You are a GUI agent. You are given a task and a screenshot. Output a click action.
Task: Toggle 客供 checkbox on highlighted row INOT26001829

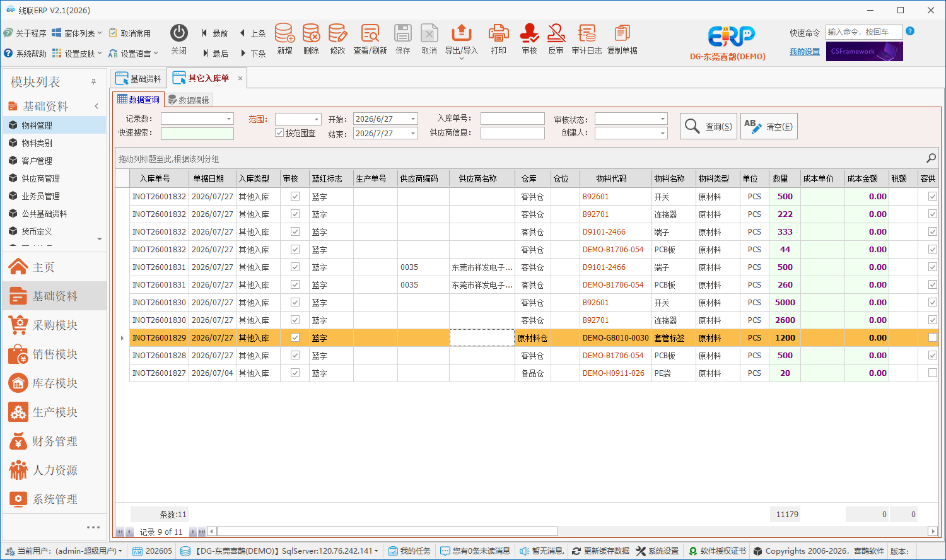(932, 338)
